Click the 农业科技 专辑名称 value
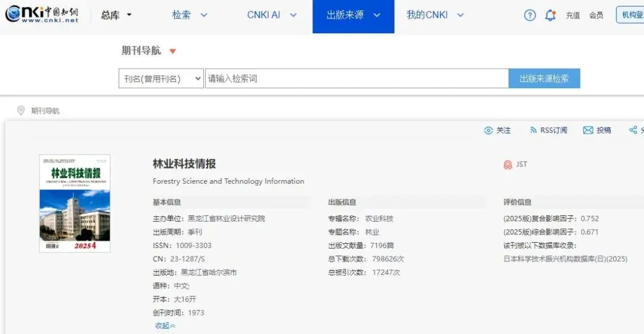This screenshot has height=334, width=644. (379, 218)
